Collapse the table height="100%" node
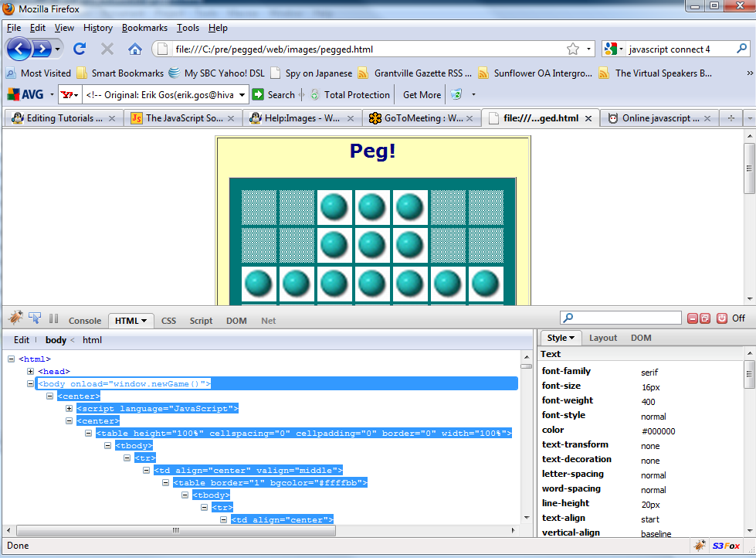 click(88, 433)
